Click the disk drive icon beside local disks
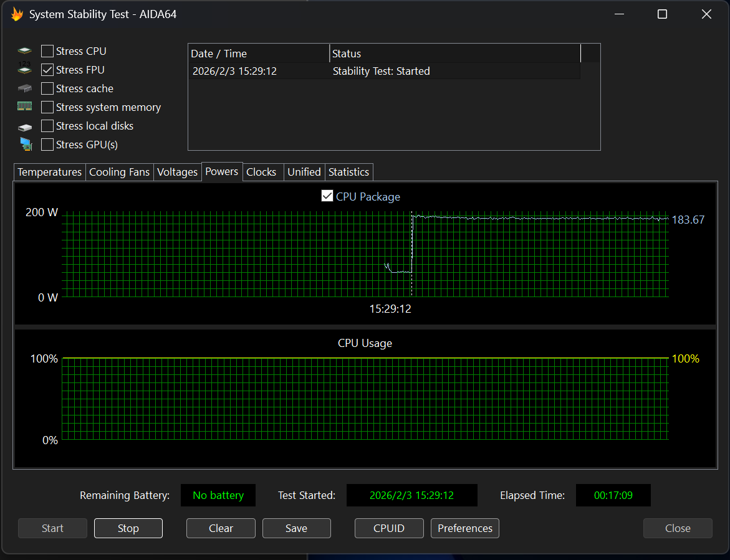The height and width of the screenshot is (560, 730). point(24,126)
